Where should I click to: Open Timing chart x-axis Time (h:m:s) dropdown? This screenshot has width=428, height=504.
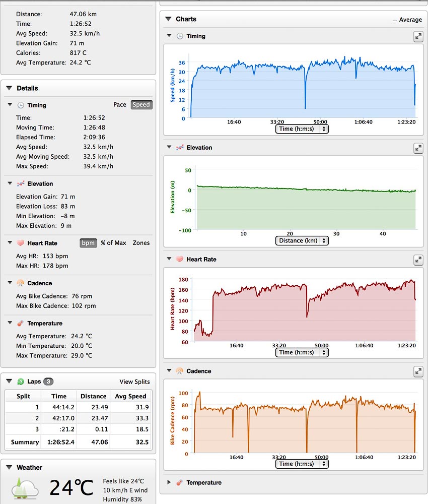tap(302, 129)
